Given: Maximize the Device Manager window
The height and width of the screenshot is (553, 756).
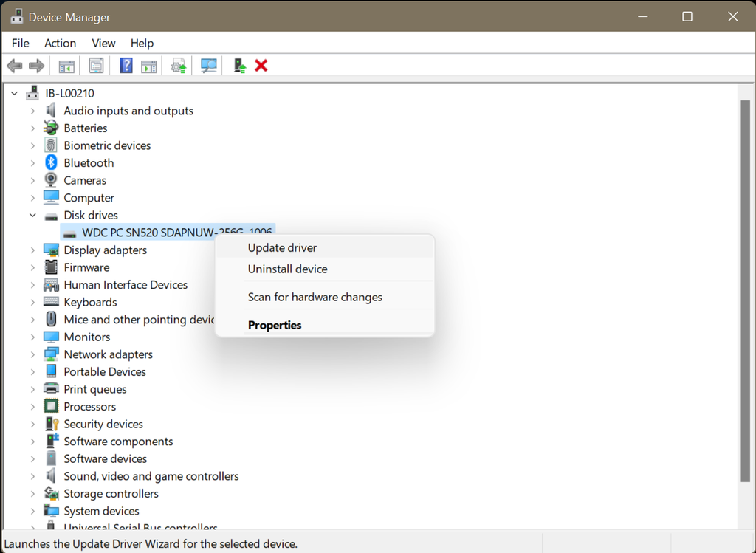Looking at the screenshot, I should pos(687,16).
